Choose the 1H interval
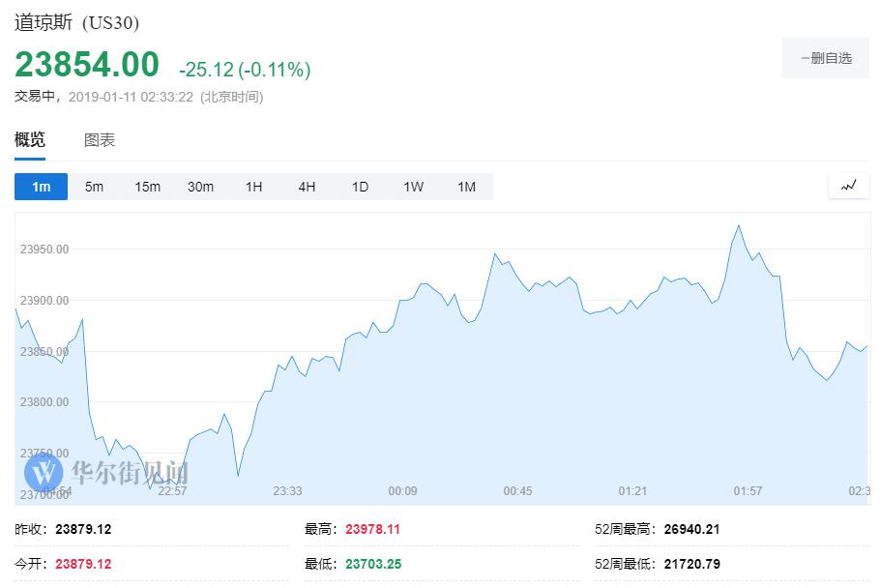The width and height of the screenshot is (880, 588). pos(253,187)
